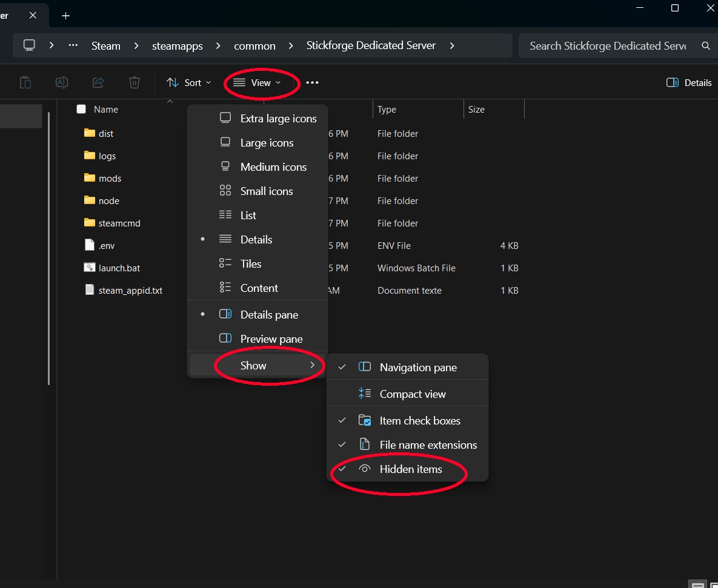This screenshot has width=718, height=588.
Task: Click the navigation pane scrollbar
Action: coord(48,247)
